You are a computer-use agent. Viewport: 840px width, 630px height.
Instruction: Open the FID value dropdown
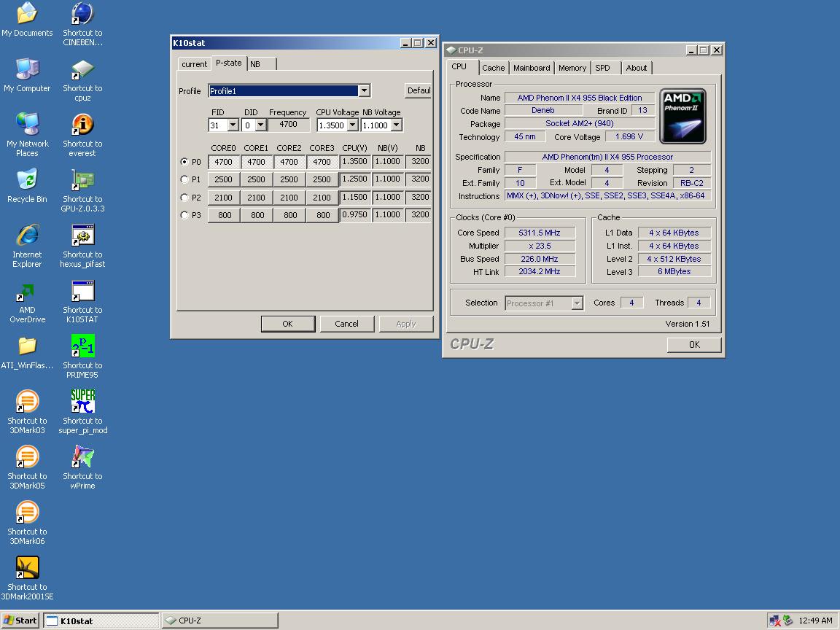click(x=233, y=125)
